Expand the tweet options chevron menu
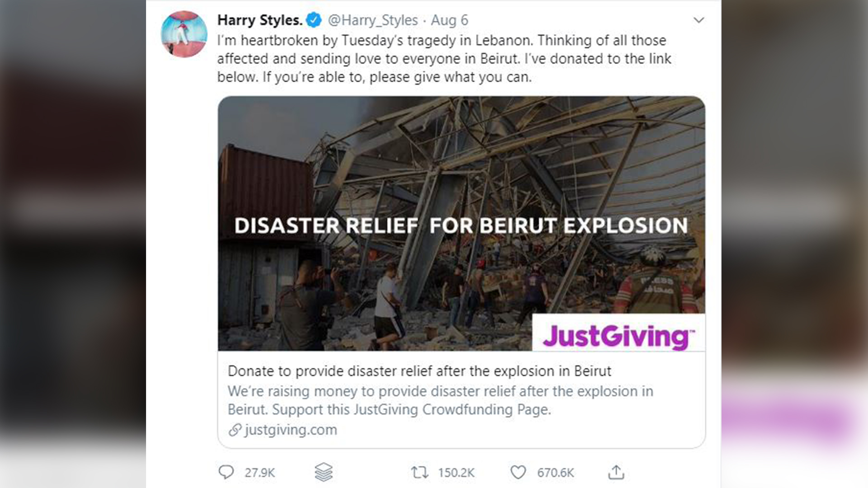This screenshot has height=488, width=868. [x=699, y=20]
